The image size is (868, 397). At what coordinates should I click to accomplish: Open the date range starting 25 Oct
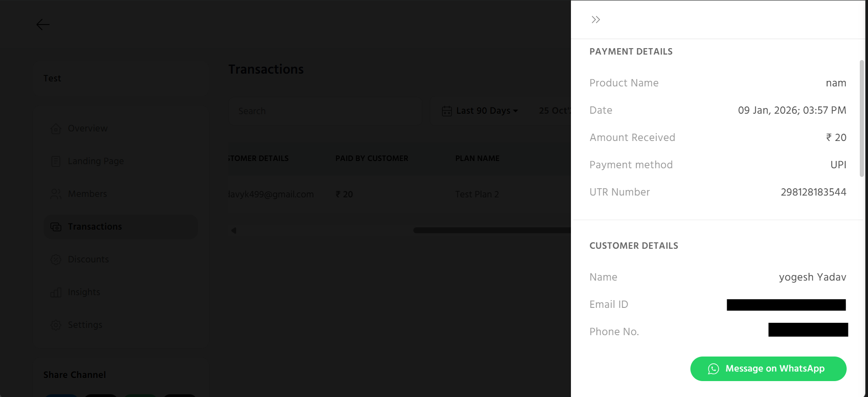click(554, 111)
